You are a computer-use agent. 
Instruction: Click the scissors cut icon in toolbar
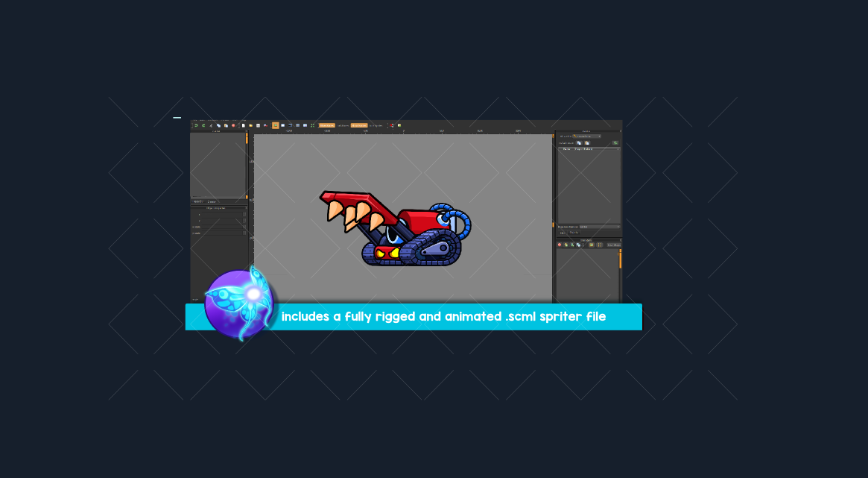coord(211,125)
